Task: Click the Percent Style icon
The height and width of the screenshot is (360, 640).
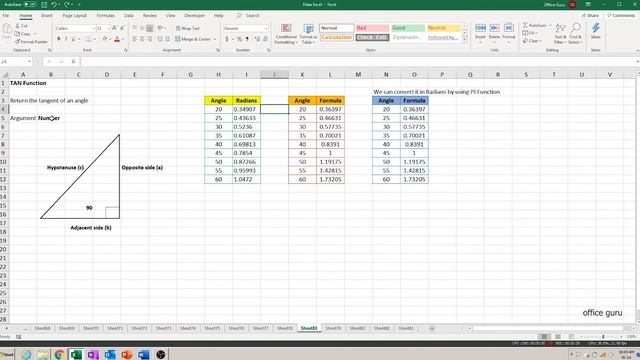Action: [240, 39]
